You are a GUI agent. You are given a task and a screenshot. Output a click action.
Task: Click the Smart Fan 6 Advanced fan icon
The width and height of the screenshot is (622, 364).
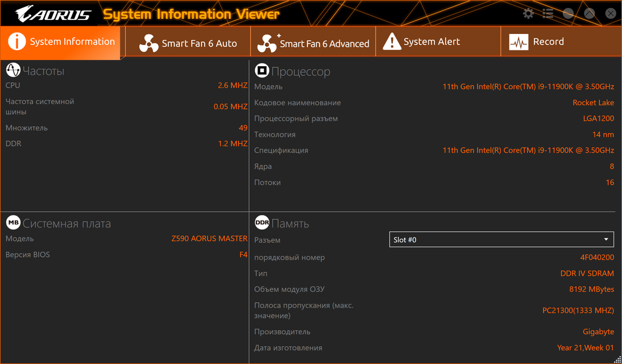[267, 43]
